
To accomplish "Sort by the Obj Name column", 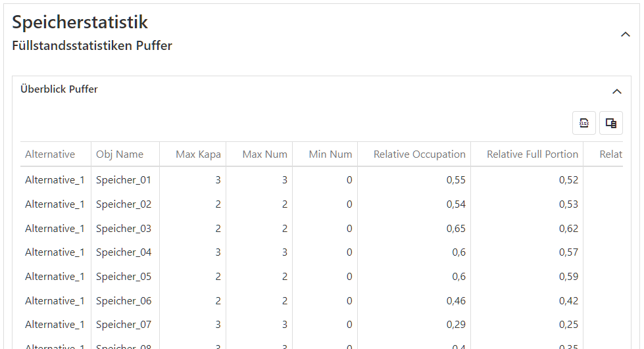I will coord(120,154).
